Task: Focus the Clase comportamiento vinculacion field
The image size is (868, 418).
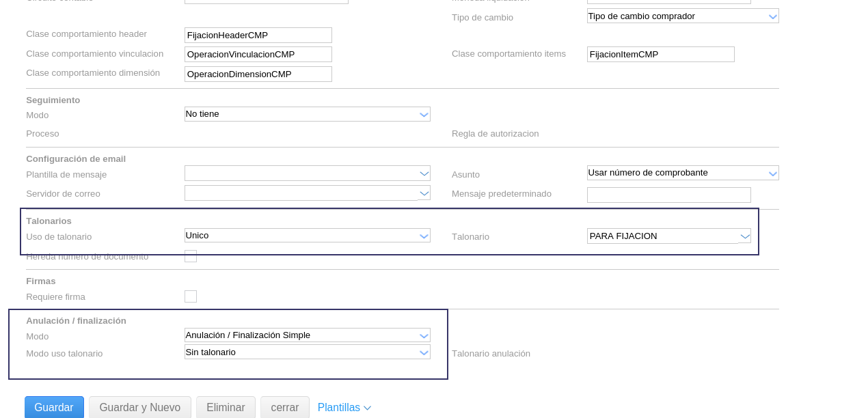Action: coord(258,55)
